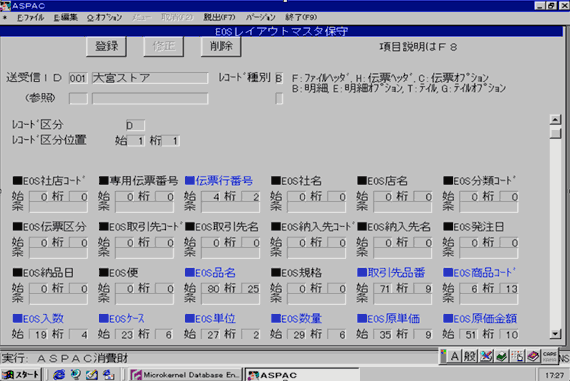Viewport: 570px width, 381px height.
Task: Click the ASPAC icon in the title bar
Action: (5, 6)
